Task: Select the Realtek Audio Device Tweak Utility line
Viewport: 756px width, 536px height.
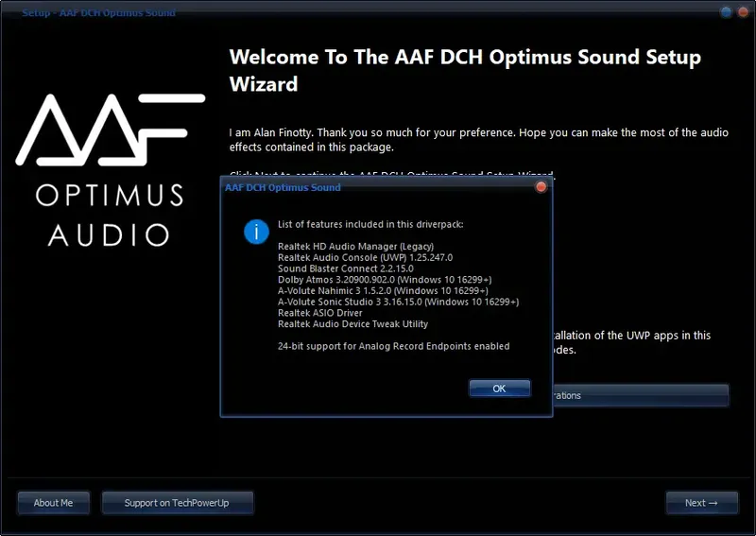Action: 352,324
